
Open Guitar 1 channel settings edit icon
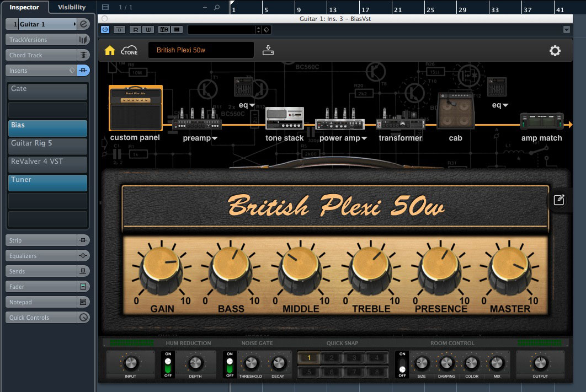click(84, 24)
